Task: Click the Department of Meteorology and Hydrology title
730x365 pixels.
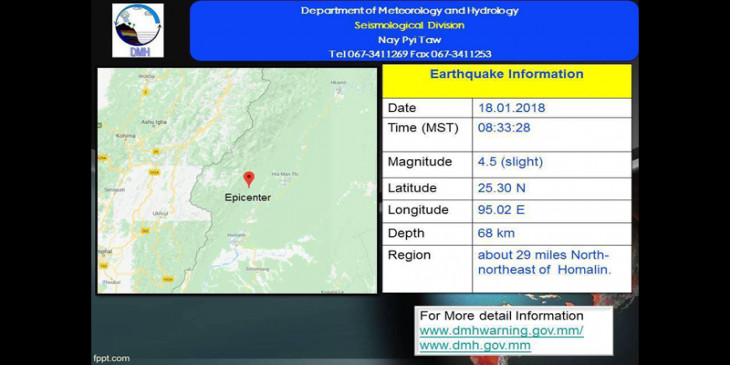Action: (x=410, y=11)
